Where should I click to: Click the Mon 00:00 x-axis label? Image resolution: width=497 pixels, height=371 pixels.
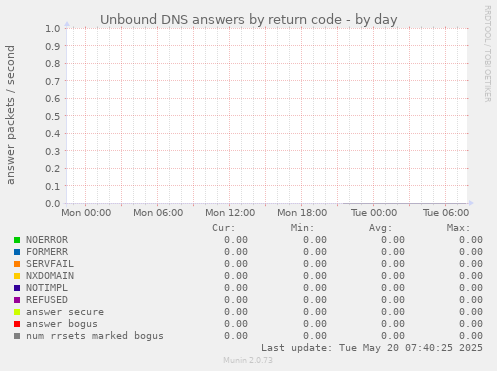click(86, 213)
